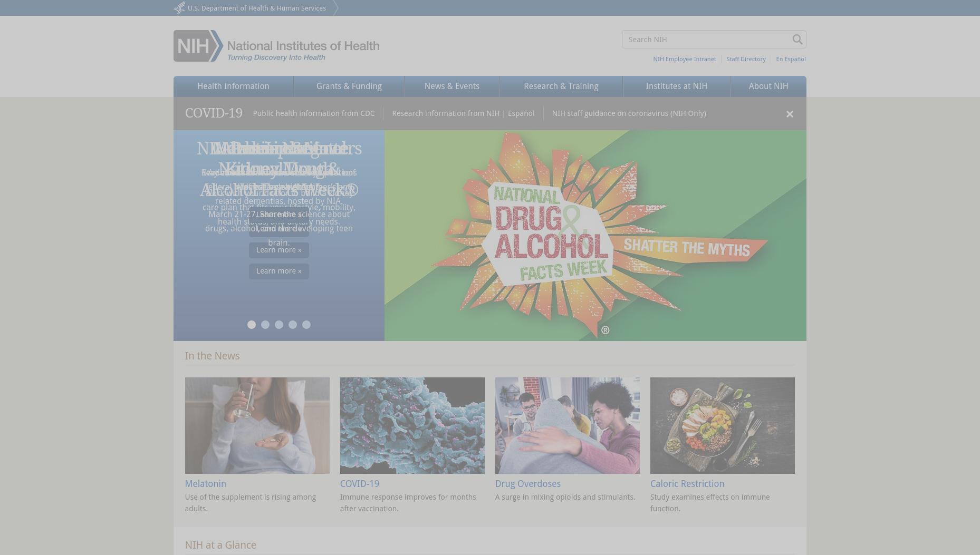The height and width of the screenshot is (555, 980).
Task: Open the Caloric Restriction food image
Action: (722, 425)
